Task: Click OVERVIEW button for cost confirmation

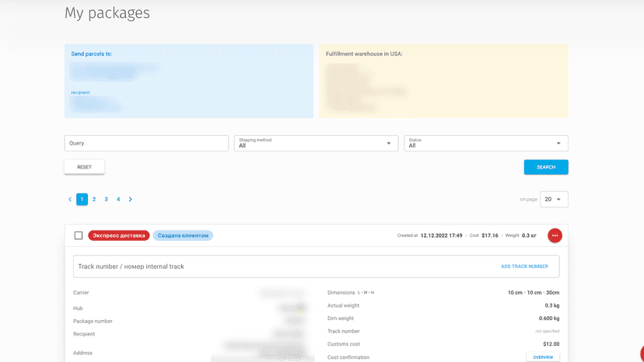Action: 543,357
